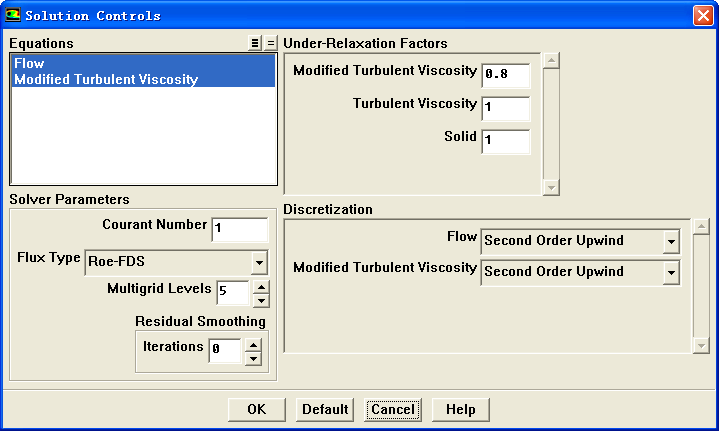Screen dimensions: 719x431
Task: Open the Flux Type dropdown
Action: tap(259, 263)
